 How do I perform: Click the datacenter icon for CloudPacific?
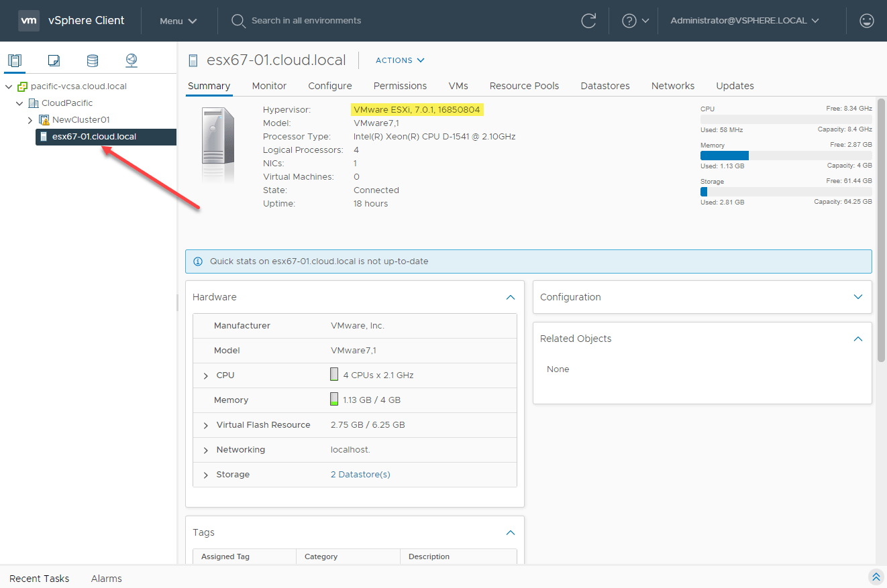[x=34, y=103]
